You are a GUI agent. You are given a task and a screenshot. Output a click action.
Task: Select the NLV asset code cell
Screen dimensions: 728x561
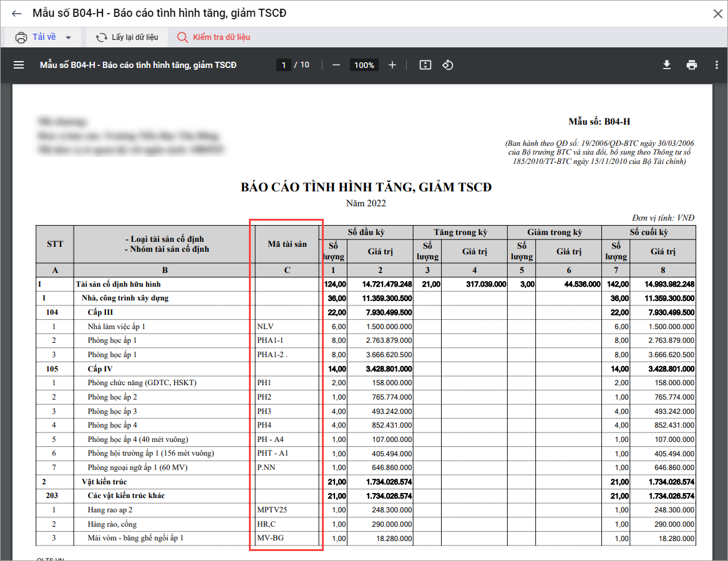[287, 327]
